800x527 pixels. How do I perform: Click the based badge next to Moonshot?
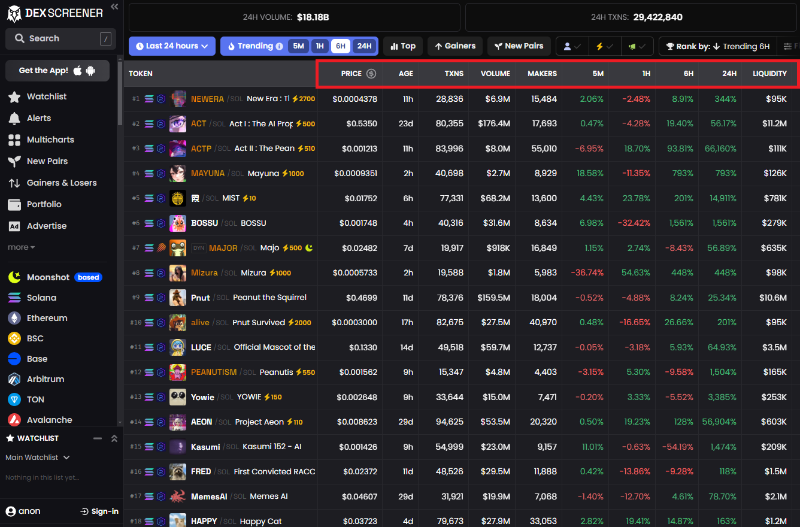(x=88, y=278)
